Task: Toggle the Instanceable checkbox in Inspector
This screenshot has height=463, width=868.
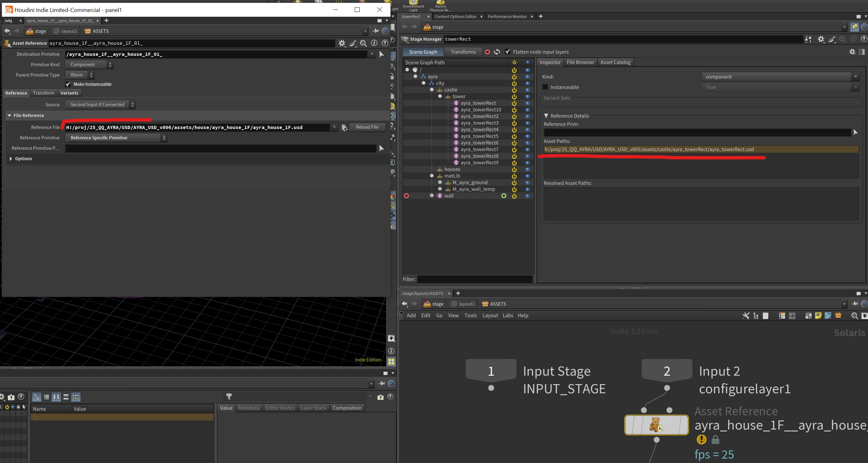Action: (545, 87)
